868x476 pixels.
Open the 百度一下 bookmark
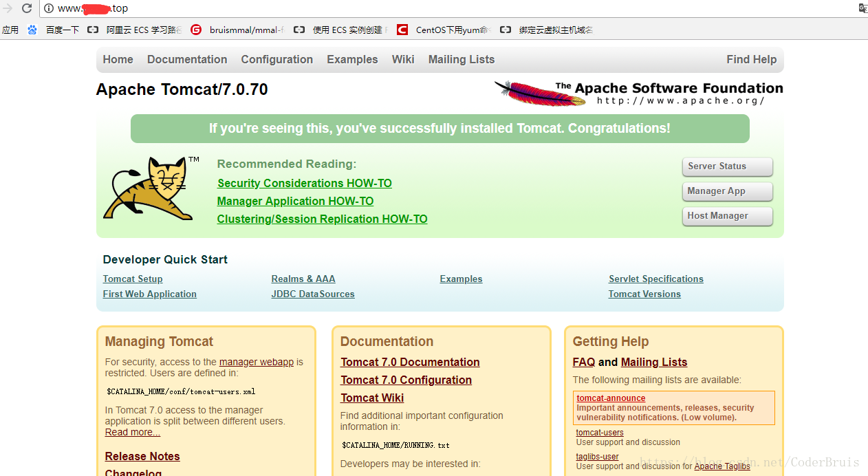coord(54,30)
